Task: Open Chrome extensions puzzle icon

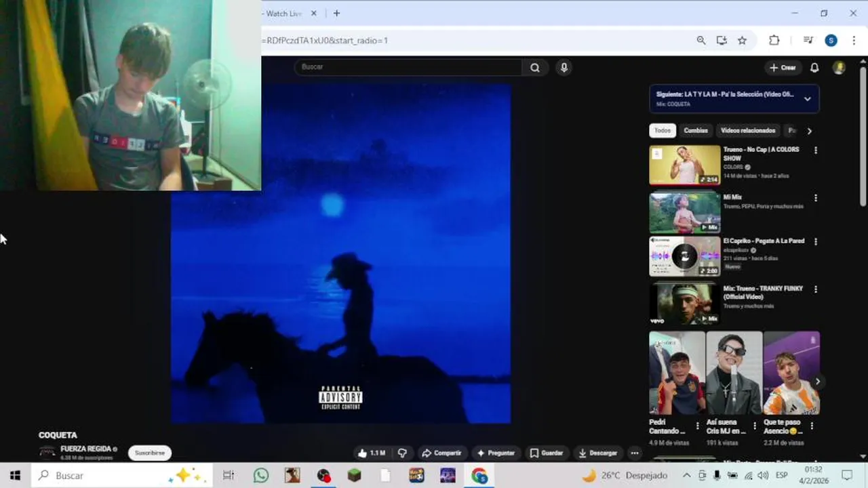Action: 774,40
